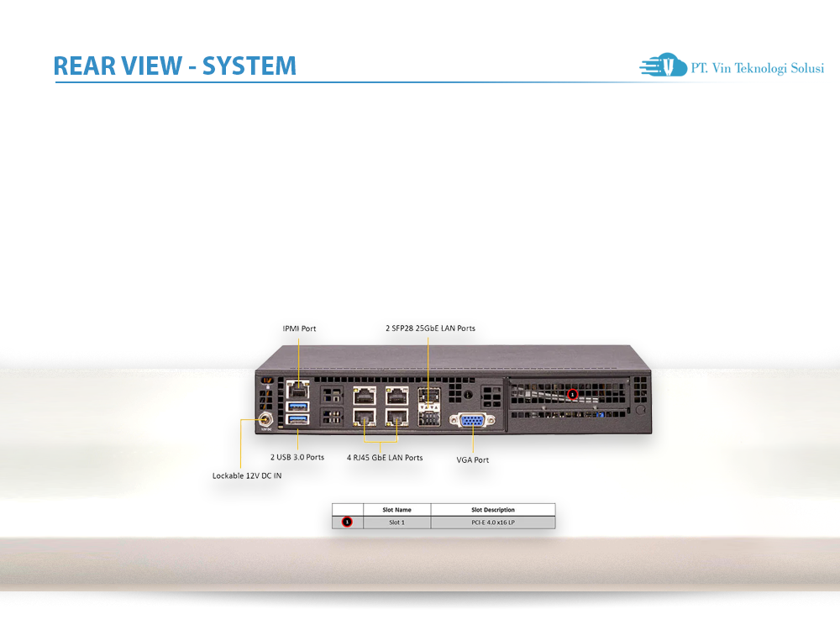Click the IPMI RJ45 port on the server
840x630 pixels.
pyautogui.click(x=298, y=388)
